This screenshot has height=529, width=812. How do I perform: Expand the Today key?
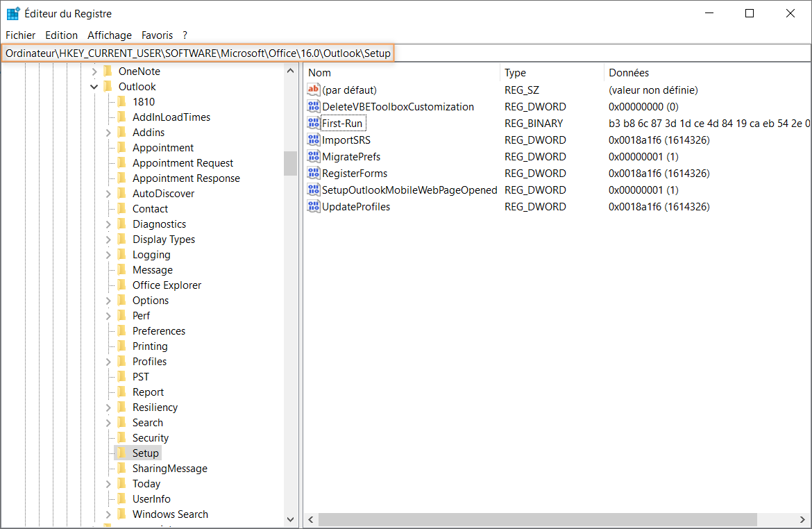(108, 484)
